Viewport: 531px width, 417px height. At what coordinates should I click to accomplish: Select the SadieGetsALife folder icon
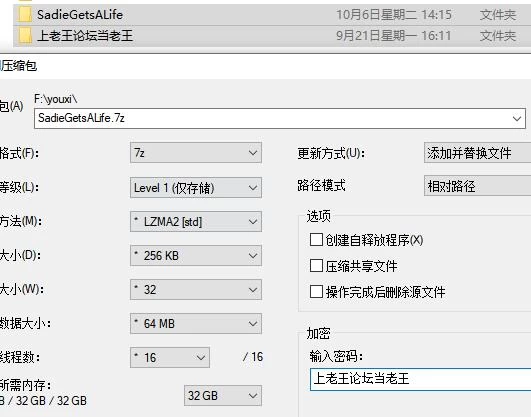tap(25, 15)
